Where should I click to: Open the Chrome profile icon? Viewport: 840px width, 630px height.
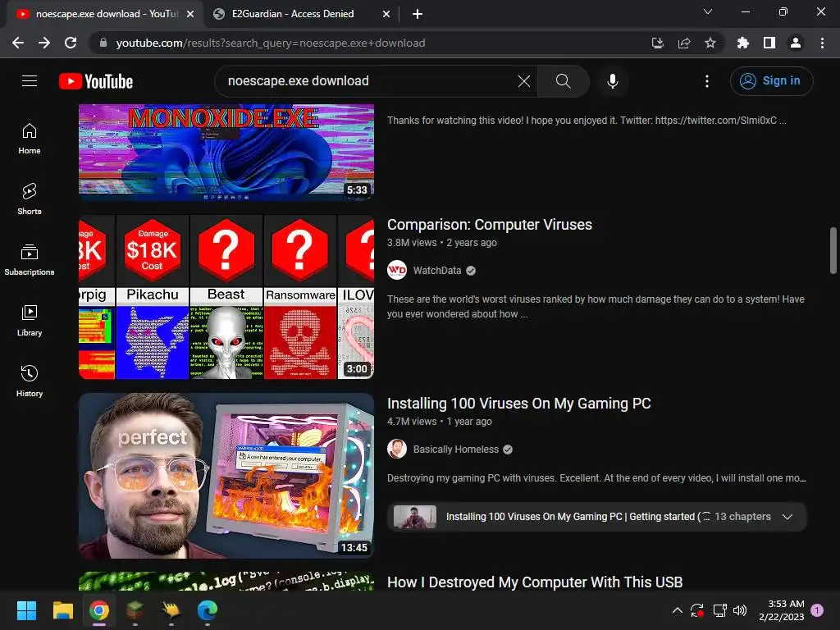click(x=796, y=43)
